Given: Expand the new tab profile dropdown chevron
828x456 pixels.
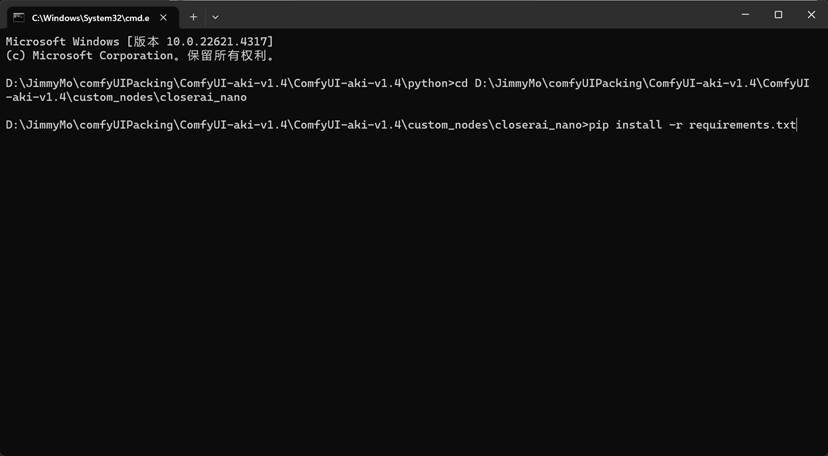Looking at the screenshot, I should [x=215, y=17].
